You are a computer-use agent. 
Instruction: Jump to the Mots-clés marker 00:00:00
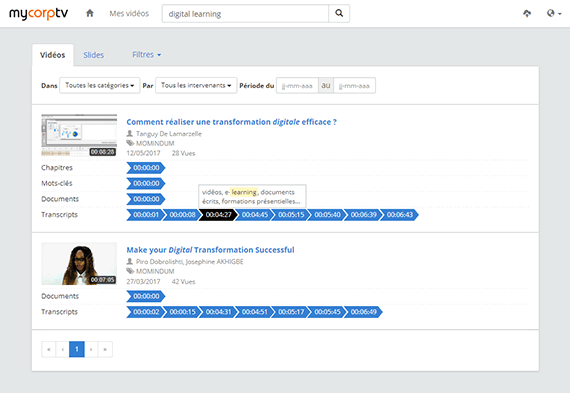pos(146,183)
